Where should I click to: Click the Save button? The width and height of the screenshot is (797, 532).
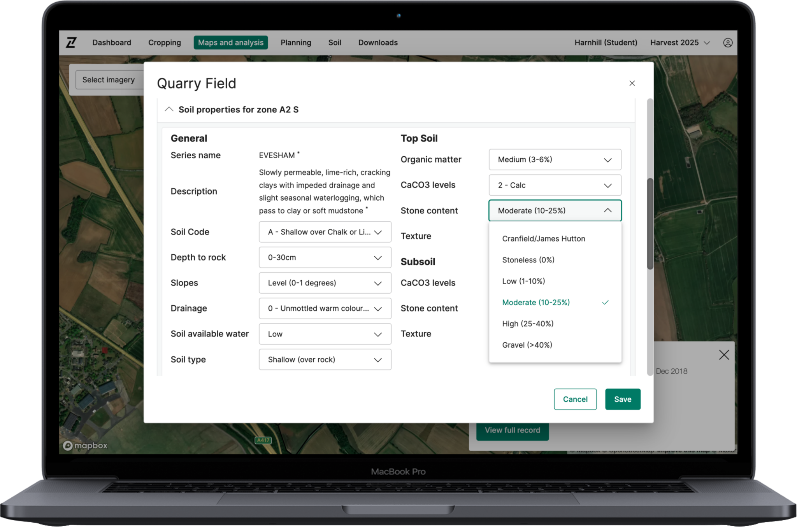(623, 399)
